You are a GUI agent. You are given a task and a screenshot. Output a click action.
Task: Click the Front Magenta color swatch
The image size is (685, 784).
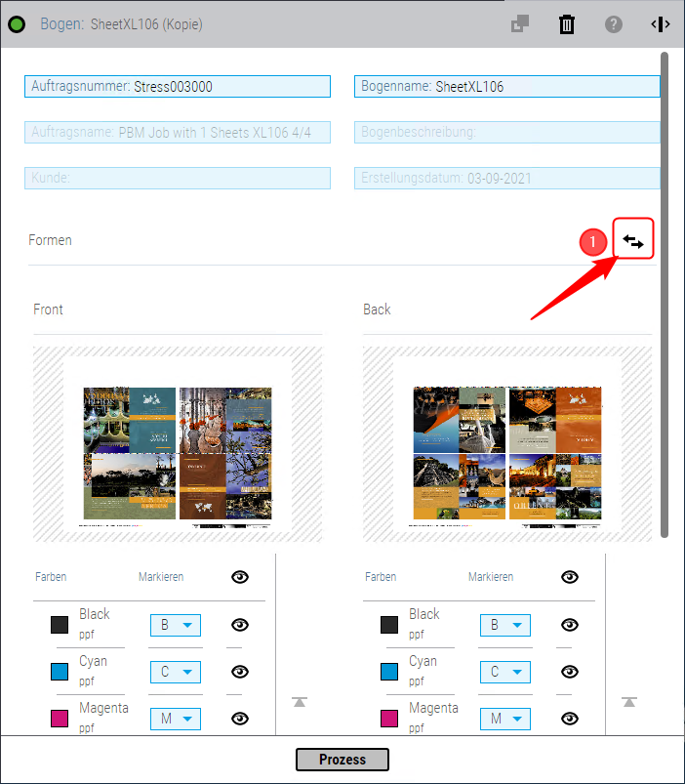[x=60, y=719]
